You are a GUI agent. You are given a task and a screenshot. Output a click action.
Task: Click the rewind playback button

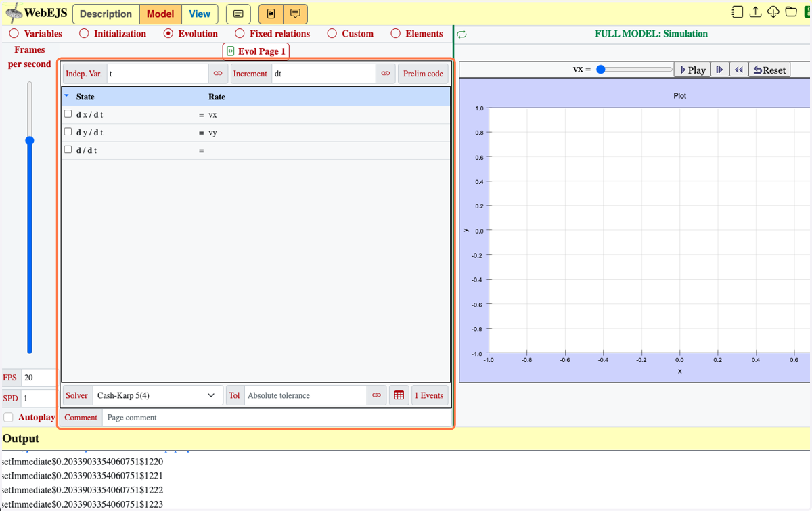(x=739, y=70)
